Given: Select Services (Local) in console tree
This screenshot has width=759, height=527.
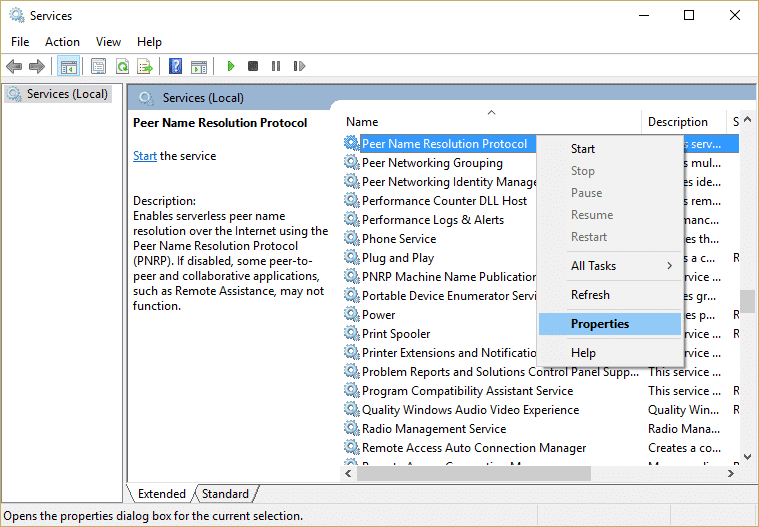Looking at the screenshot, I should (x=59, y=94).
